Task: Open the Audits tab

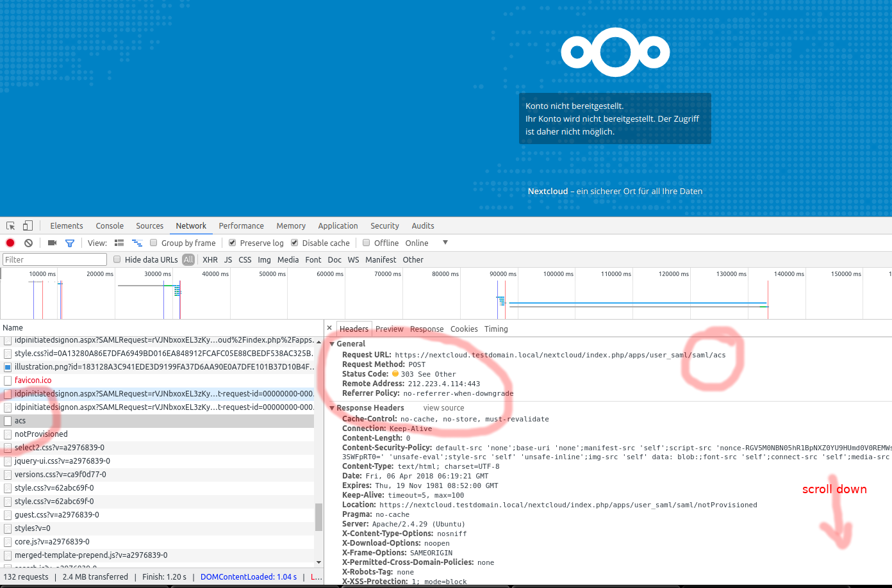Action: click(x=423, y=226)
